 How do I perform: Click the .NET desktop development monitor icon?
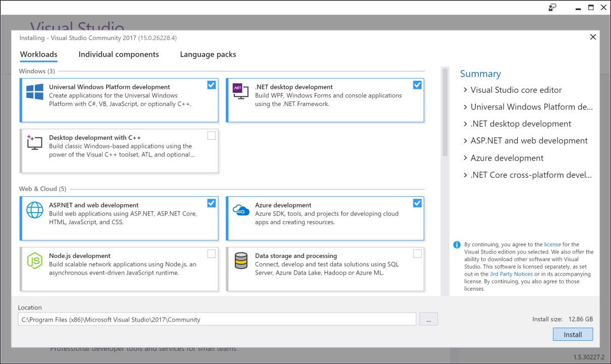pos(240,91)
